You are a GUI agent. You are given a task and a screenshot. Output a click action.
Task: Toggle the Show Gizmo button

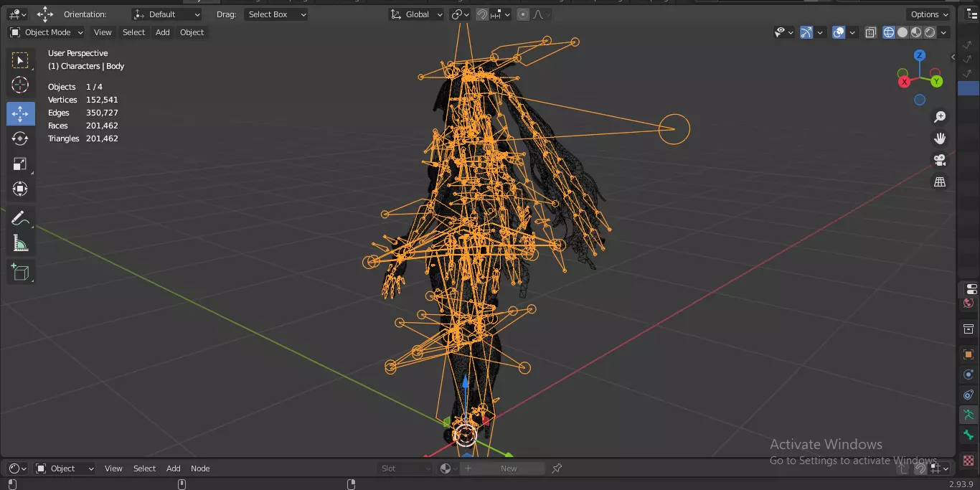click(806, 32)
